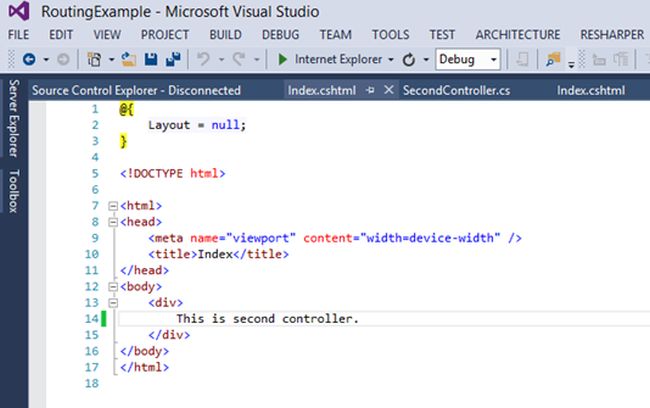Click the browser Refresh icon
Viewport: 650px width, 408px height.
point(408,60)
